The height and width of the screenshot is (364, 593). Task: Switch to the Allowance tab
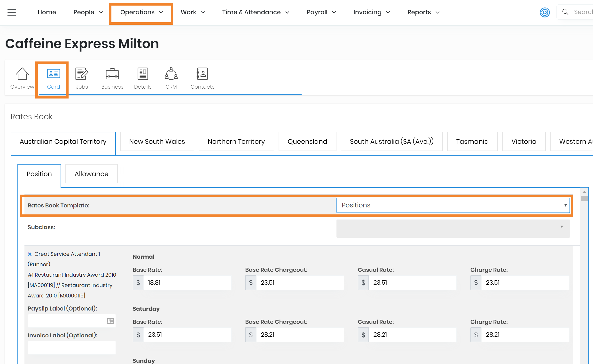[x=91, y=174]
